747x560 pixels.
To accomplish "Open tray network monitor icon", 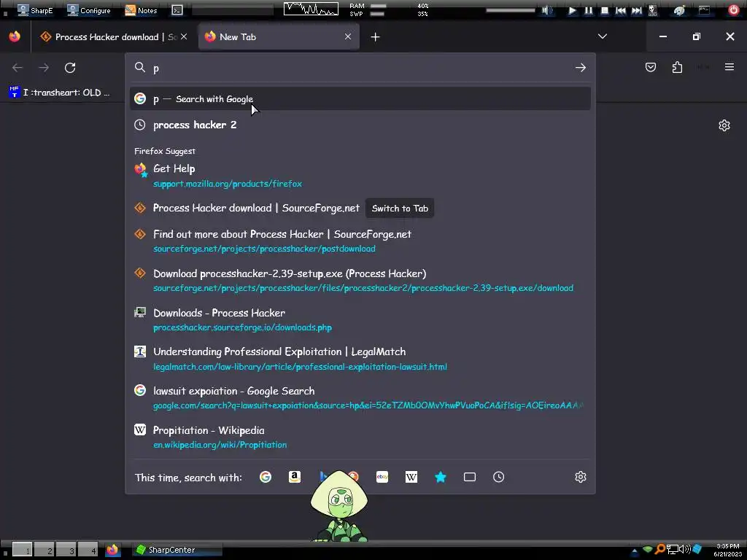I will (672, 550).
